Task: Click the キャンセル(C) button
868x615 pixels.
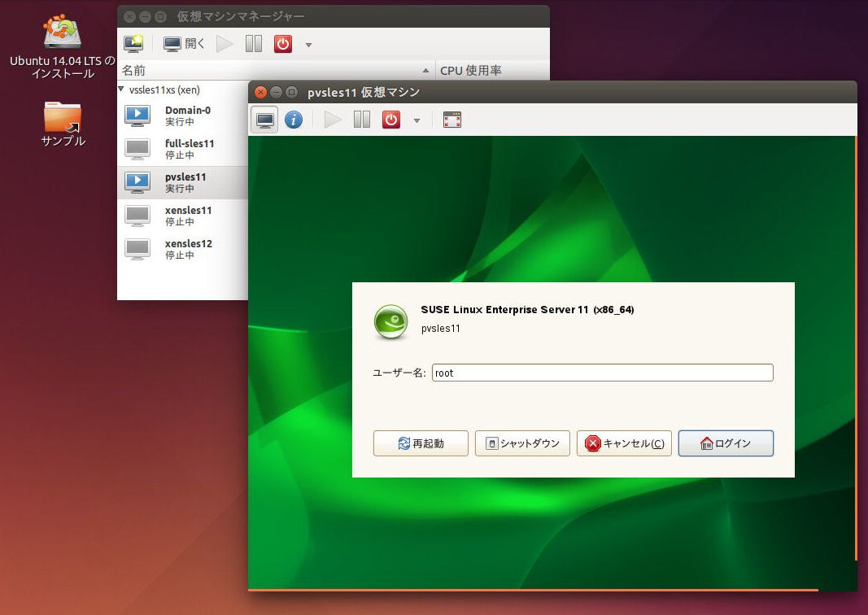Action: [624, 443]
